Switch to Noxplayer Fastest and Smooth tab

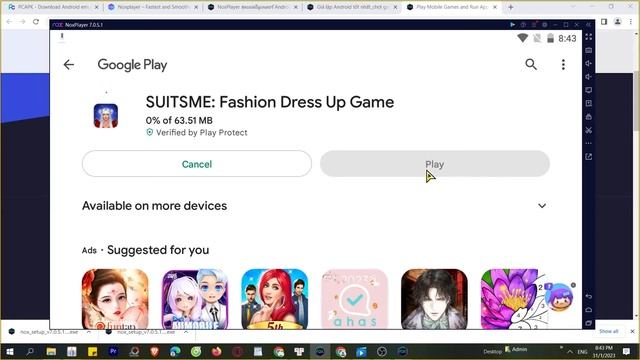(x=153, y=7)
